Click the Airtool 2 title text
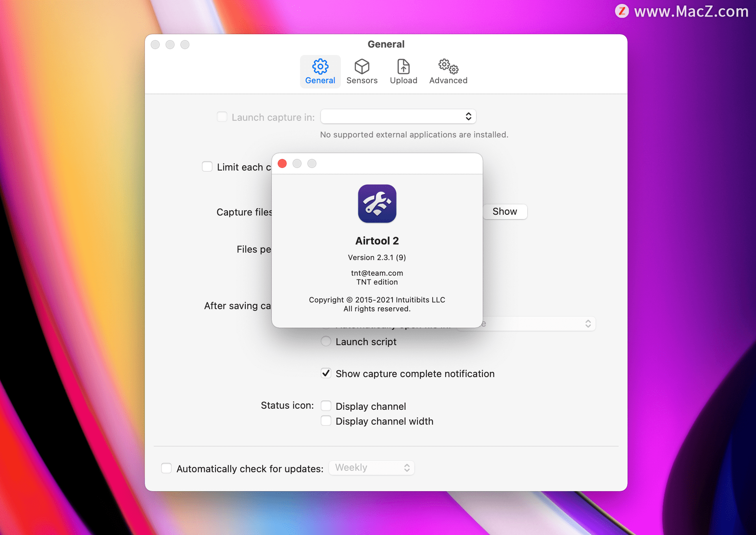 [377, 241]
